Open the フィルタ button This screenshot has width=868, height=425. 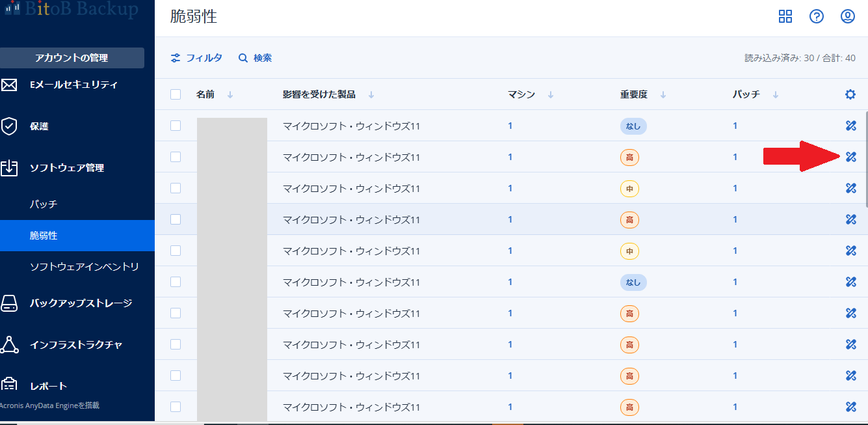click(196, 58)
